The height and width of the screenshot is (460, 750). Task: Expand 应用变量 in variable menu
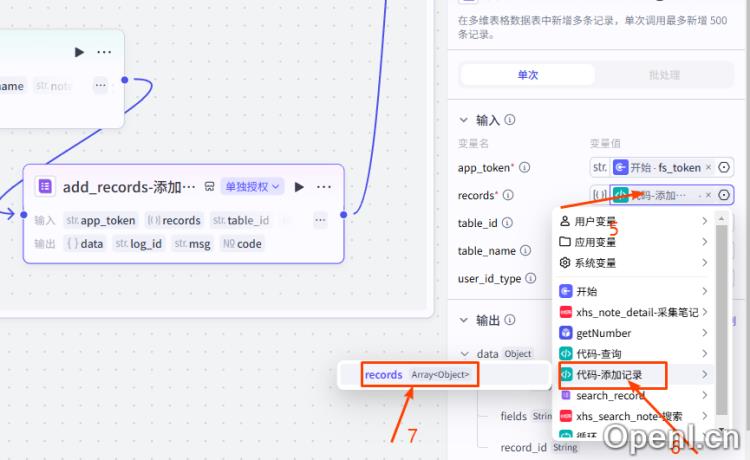(633, 242)
